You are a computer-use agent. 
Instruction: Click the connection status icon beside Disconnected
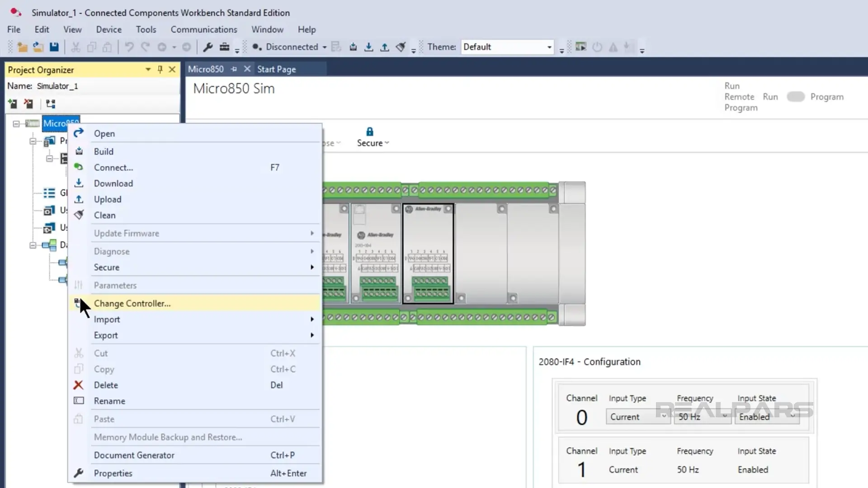[257, 47]
